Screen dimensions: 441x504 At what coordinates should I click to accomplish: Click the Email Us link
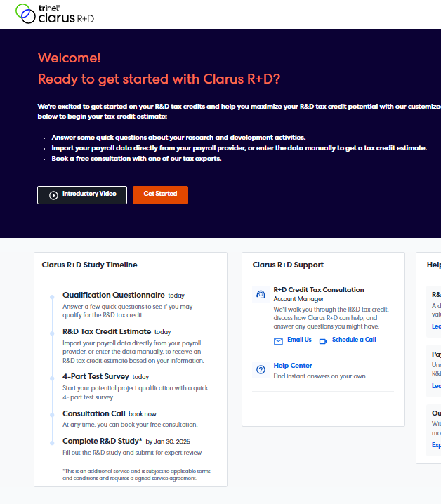(x=299, y=340)
